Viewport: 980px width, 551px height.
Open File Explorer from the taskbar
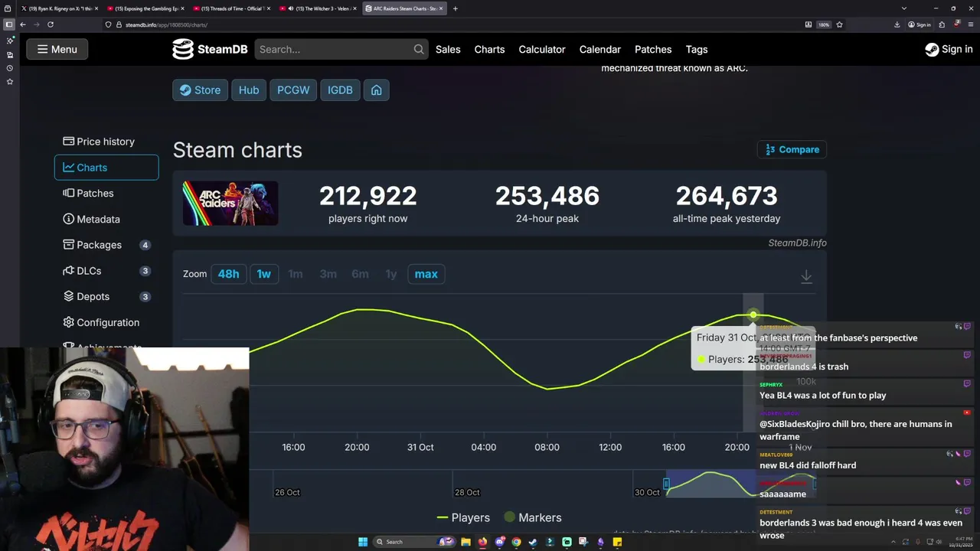pos(465,542)
